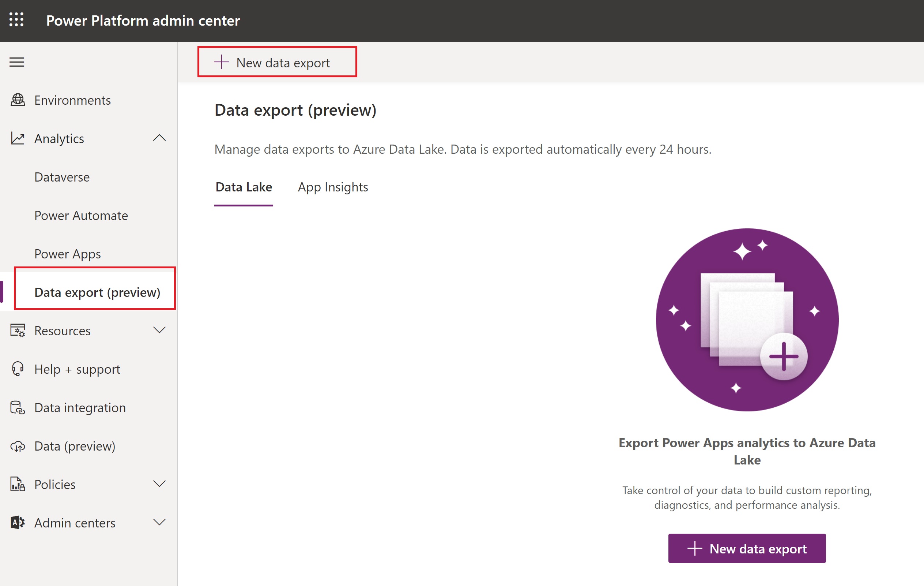This screenshot has width=924, height=586.
Task: Open Power Automate analytics item
Action: 81,216
